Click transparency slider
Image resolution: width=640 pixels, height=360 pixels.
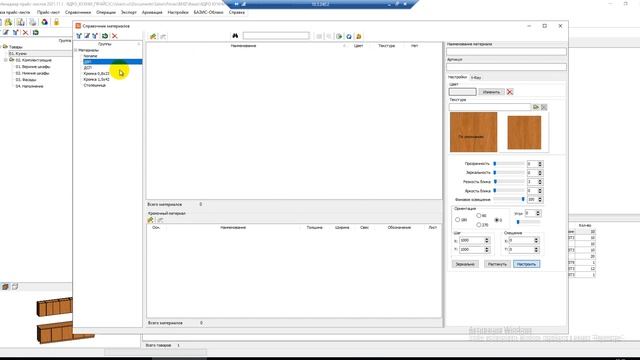pyautogui.click(x=509, y=164)
